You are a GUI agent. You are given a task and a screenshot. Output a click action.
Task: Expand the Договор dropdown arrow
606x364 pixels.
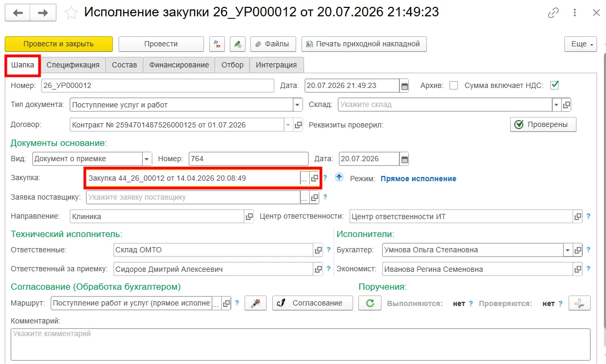[288, 125]
